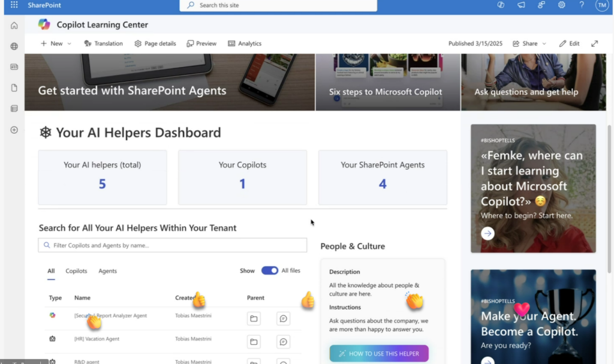This screenshot has width=614, height=364.
Task: Expand the Share dropdown chevron
Action: click(x=544, y=44)
